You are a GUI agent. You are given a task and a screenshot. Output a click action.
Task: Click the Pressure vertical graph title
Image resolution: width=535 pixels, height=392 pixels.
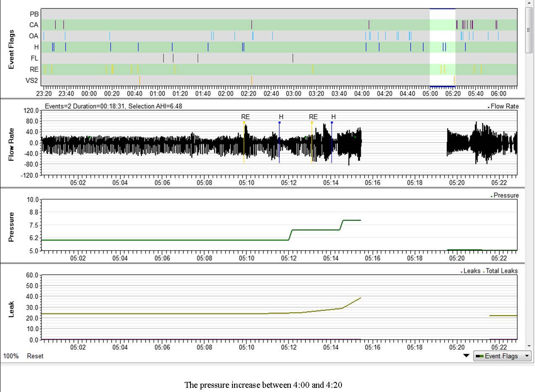pos(11,227)
